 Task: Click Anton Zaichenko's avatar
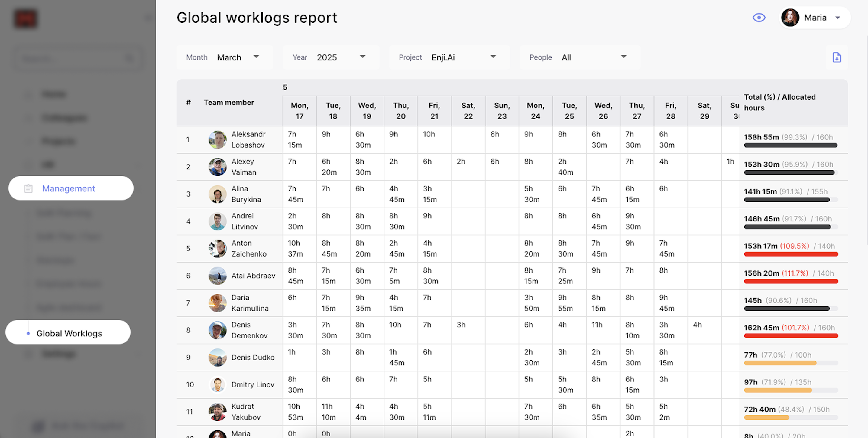217,249
